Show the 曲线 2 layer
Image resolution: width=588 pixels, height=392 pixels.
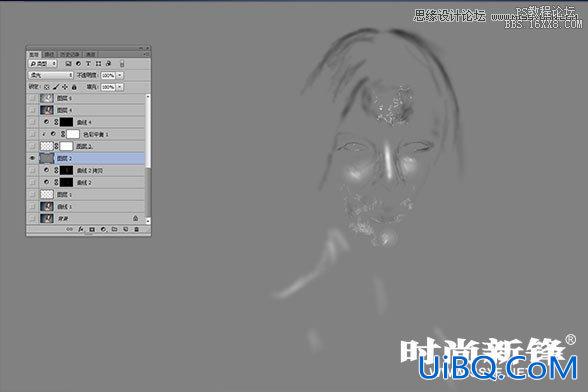point(32,182)
